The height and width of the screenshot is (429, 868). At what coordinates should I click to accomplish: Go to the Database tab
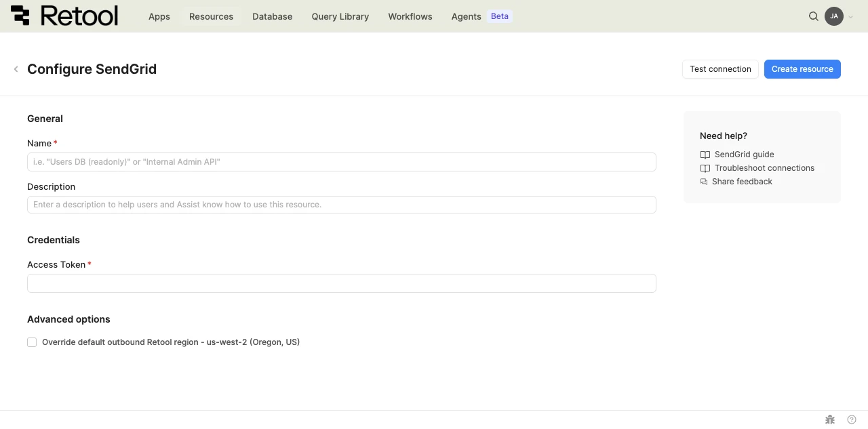click(273, 16)
